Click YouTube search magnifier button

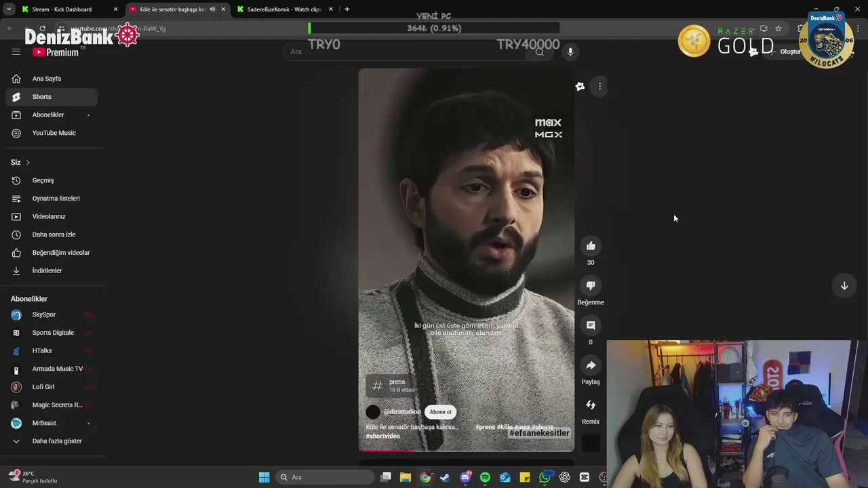click(x=540, y=52)
